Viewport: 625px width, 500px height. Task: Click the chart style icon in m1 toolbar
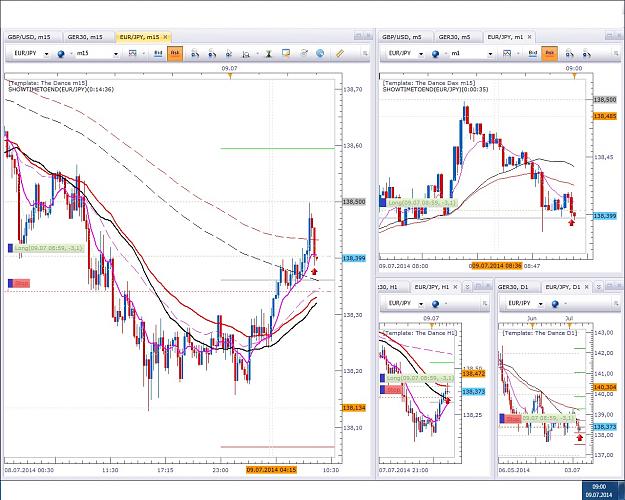[507, 53]
